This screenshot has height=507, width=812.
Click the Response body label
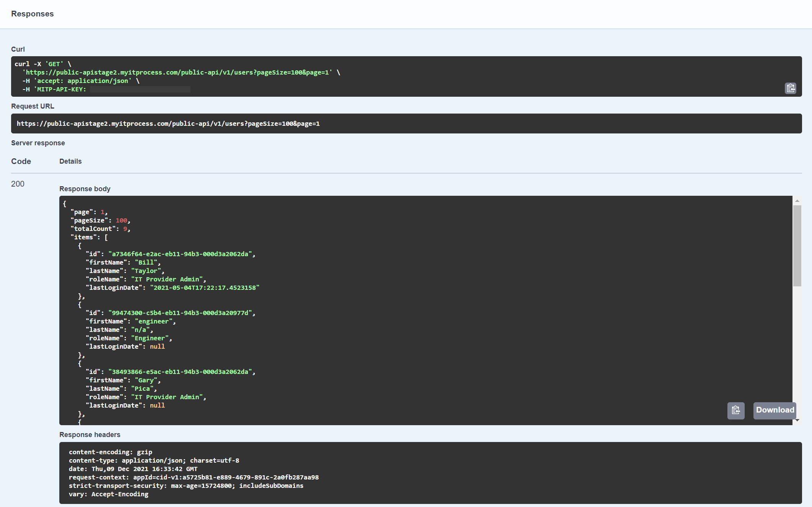[x=85, y=189]
